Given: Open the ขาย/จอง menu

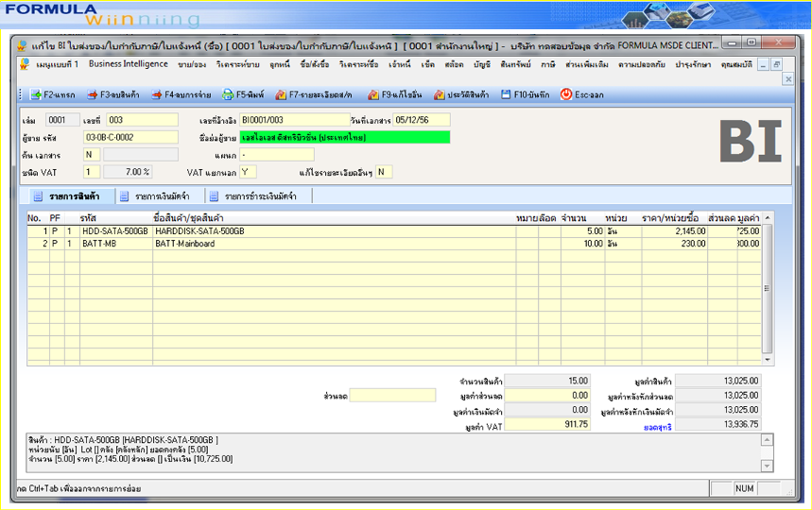Looking at the screenshot, I should pos(192,64).
